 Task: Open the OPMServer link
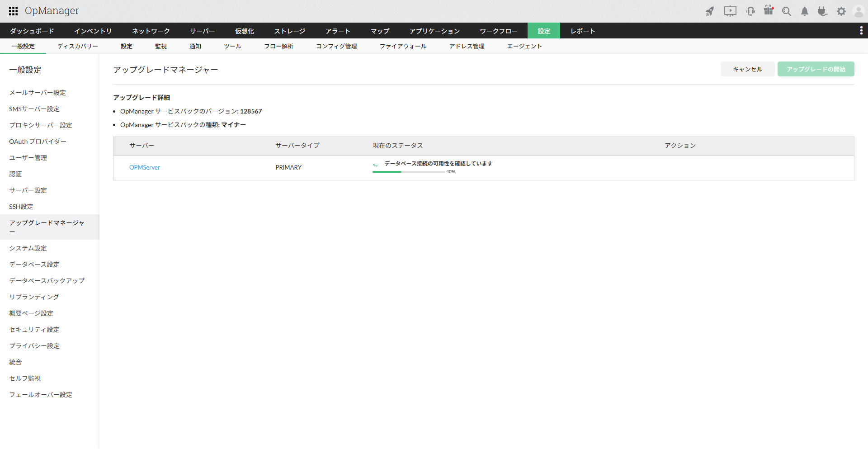[145, 167]
